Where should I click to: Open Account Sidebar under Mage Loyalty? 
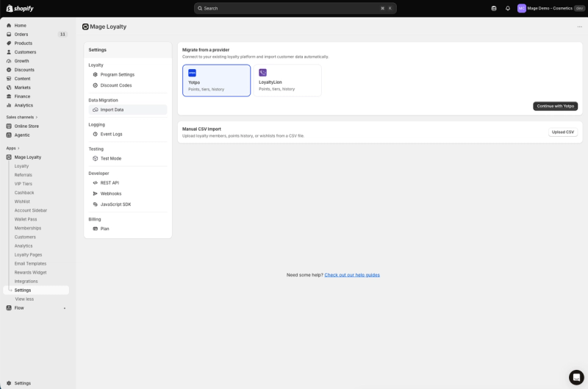coord(31,210)
